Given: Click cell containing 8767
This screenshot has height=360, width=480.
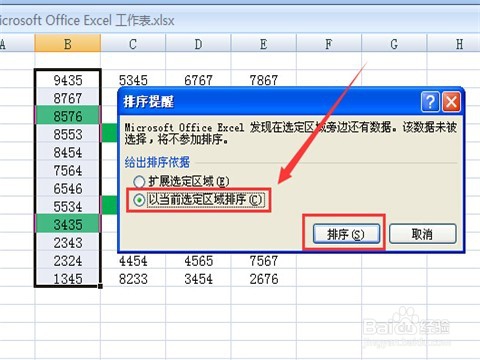Looking at the screenshot, I should (68, 98).
